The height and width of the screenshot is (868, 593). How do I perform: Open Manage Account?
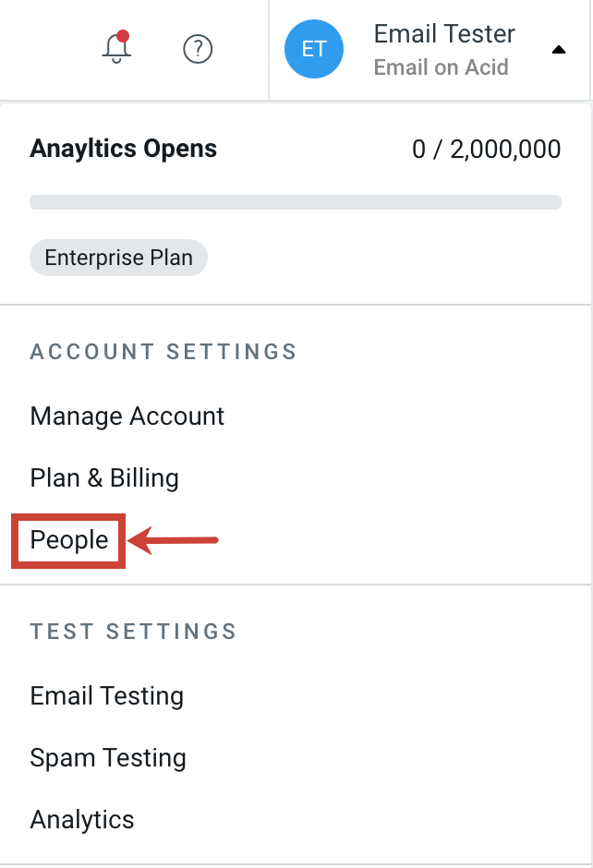pyautogui.click(x=127, y=416)
